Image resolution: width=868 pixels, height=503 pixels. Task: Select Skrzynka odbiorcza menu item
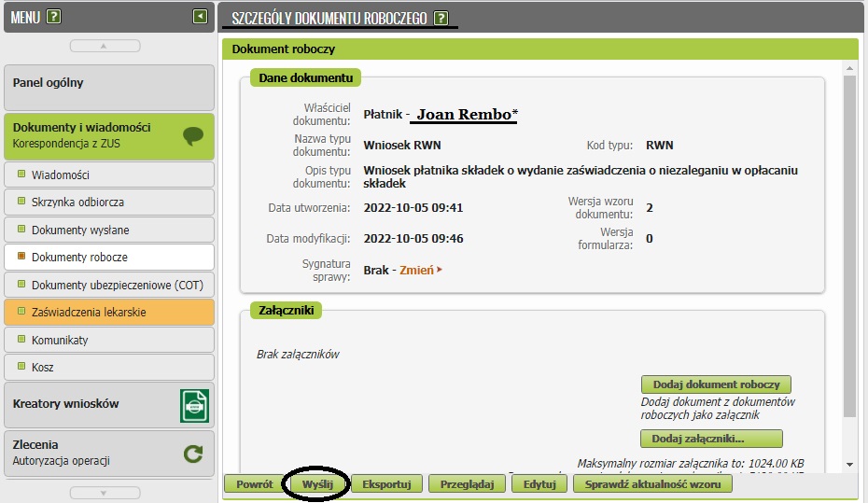pos(109,202)
